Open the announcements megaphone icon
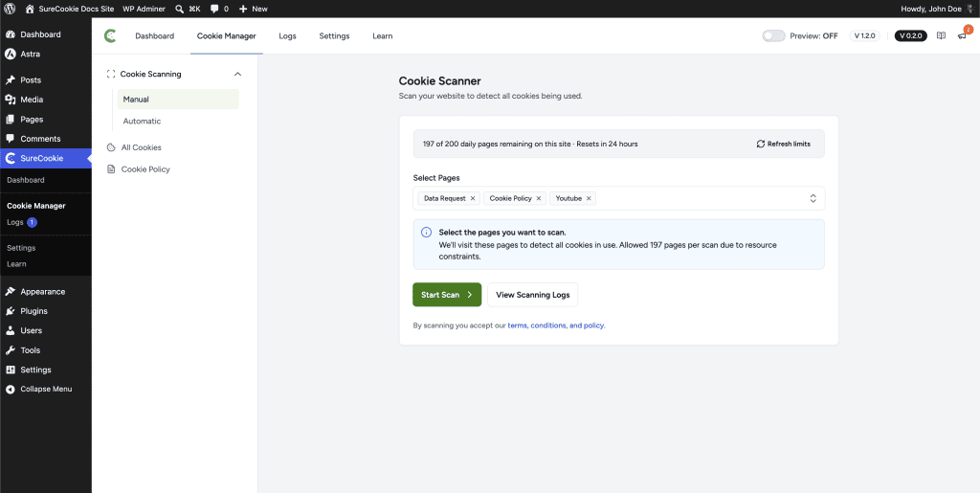This screenshot has width=980, height=493. pyautogui.click(x=962, y=36)
